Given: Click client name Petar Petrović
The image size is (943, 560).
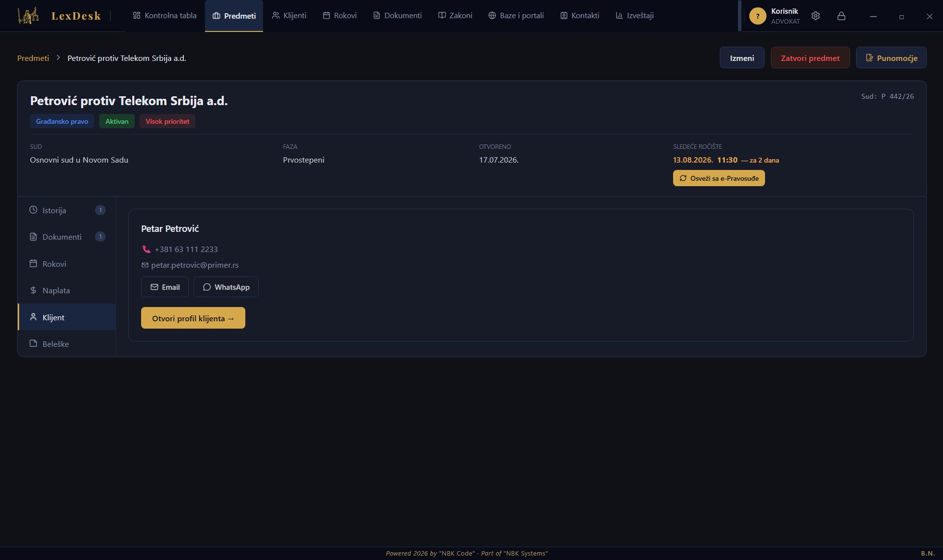Looking at the screenshot, I should 170,229.
